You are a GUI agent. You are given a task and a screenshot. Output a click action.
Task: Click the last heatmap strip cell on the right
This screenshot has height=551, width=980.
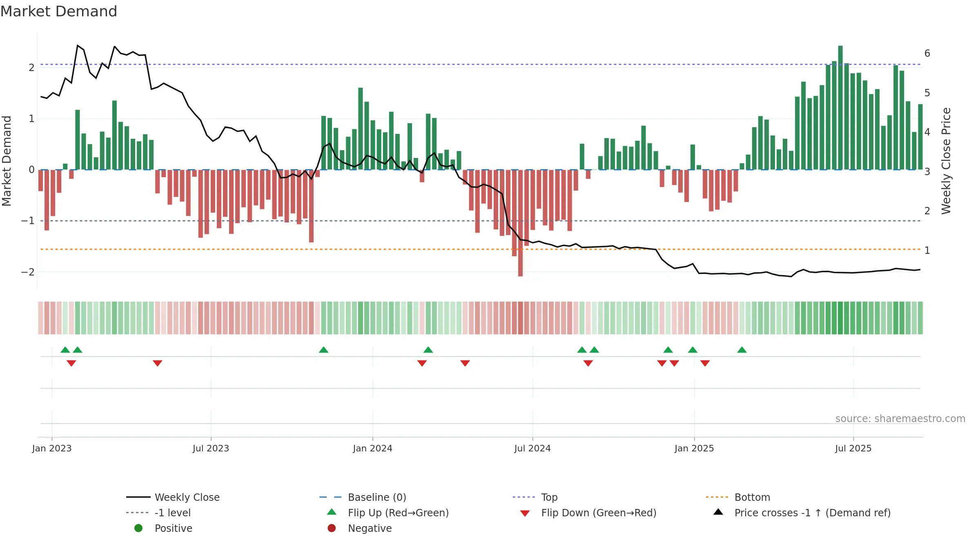click(920, 318)
